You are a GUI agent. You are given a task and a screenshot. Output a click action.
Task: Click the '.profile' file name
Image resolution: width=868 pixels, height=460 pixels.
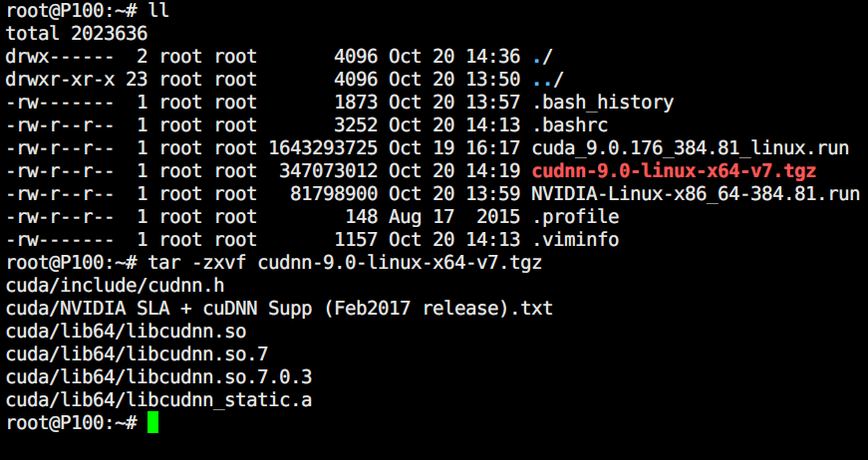tap(576, 217)
